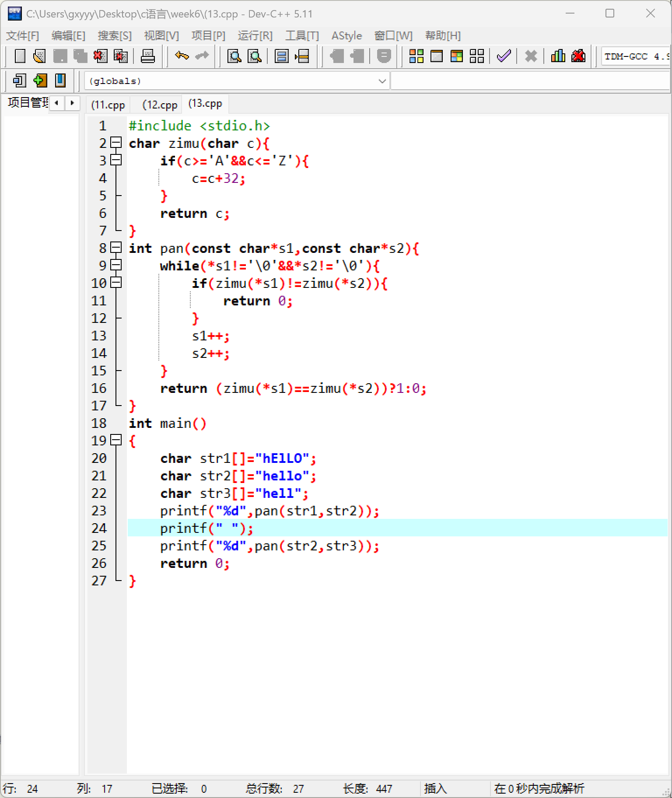Collapse the if block at line 10

coord(116,283)
